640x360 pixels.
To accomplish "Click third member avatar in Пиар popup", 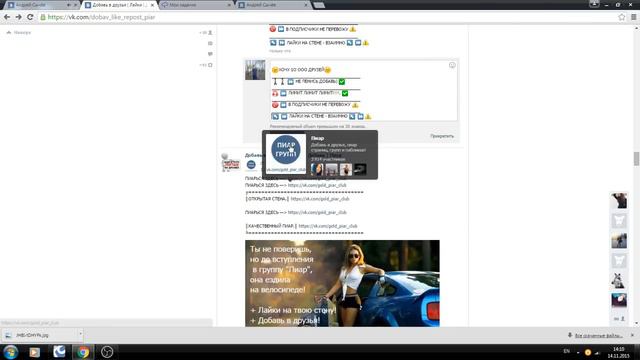I will [x=346, y=169].
